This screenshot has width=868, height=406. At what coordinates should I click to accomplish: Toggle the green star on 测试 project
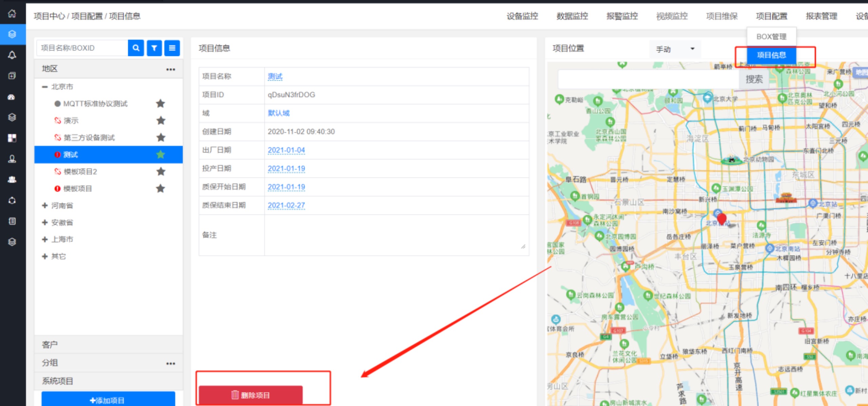(160, 155)
